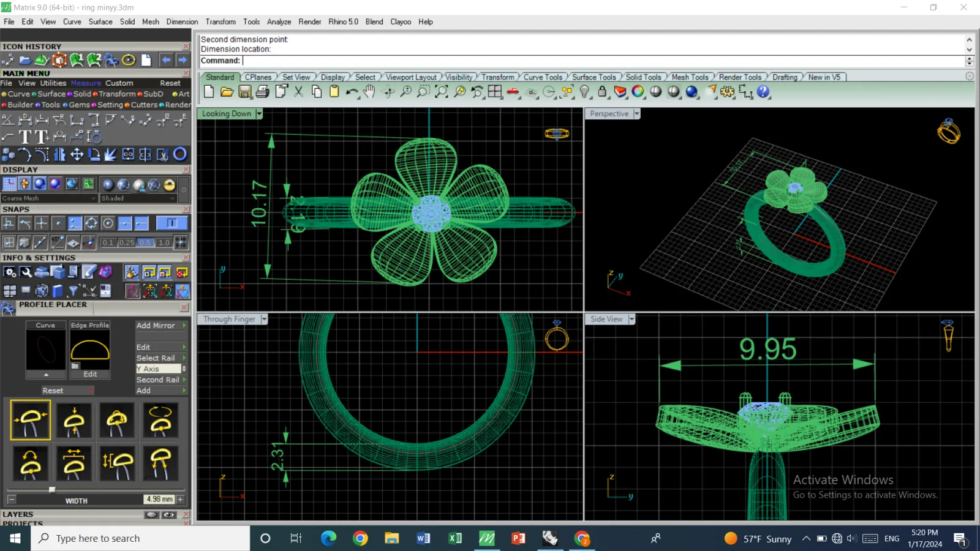Open the Curve menu
The width and height of the screenshot is (980, 551).
(72, 21)
